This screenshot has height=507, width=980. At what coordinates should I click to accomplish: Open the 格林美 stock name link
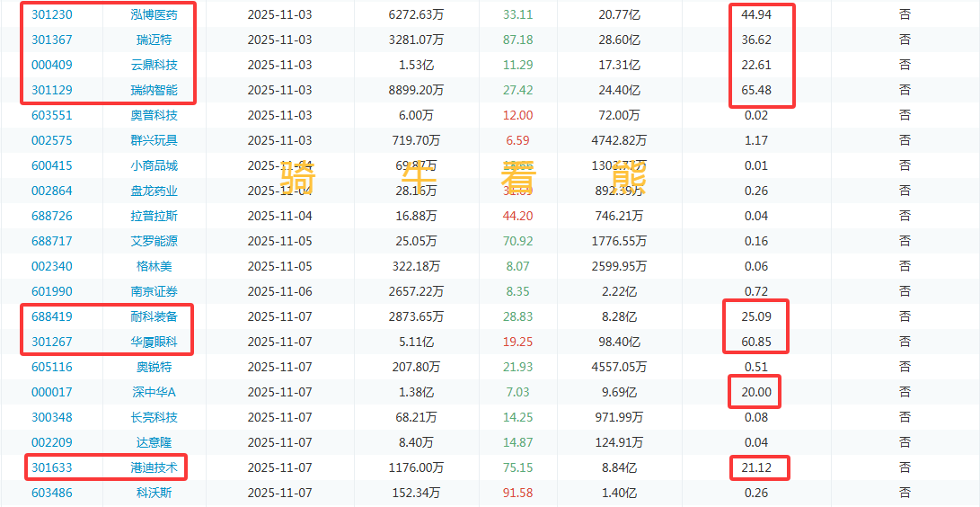(154, 266)
